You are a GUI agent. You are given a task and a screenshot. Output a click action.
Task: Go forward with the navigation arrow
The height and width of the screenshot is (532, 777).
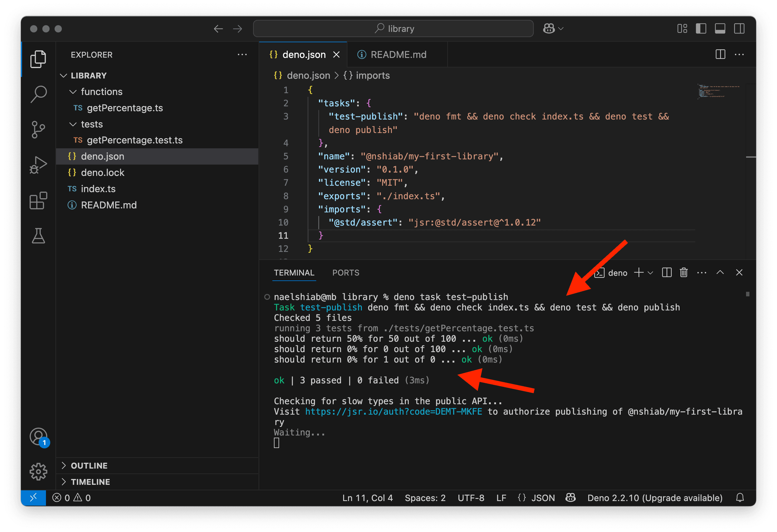tap(237, 29)
